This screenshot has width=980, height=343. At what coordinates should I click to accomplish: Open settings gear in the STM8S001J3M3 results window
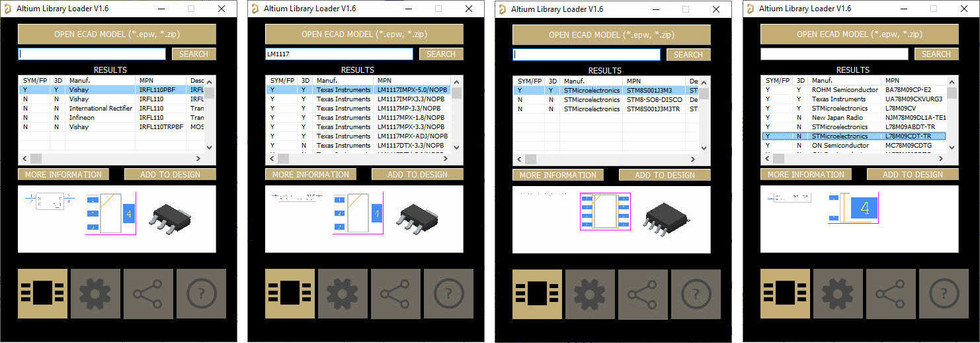pos(591,294)
